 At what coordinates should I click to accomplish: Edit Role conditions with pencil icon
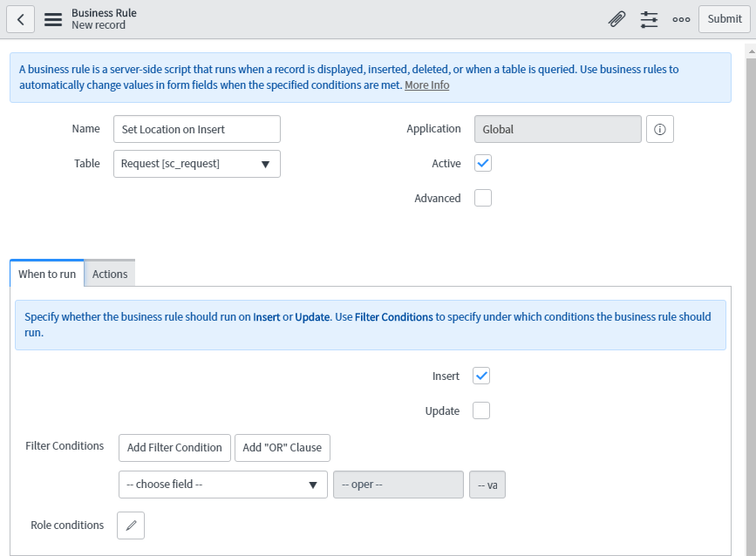[x=131, y=525]
